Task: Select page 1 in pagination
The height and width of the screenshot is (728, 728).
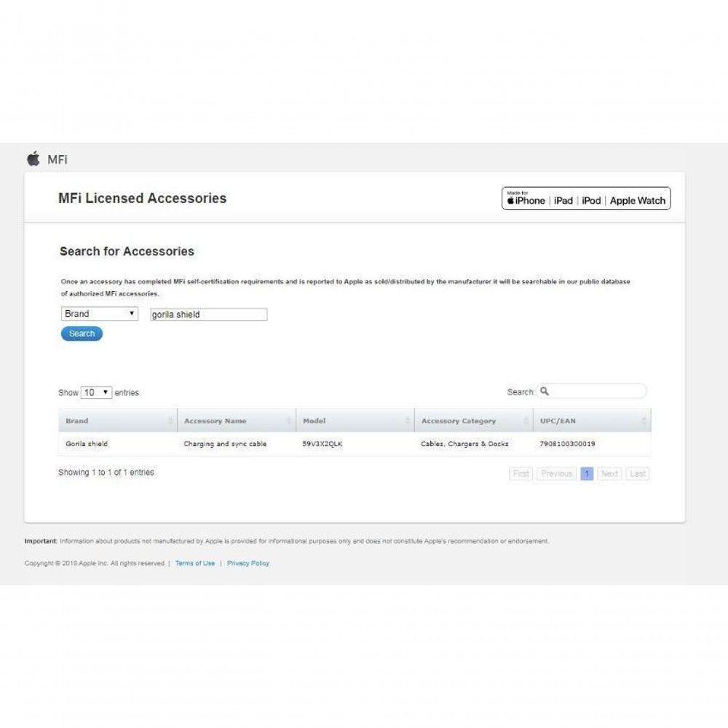Action: tap(587, 474)
